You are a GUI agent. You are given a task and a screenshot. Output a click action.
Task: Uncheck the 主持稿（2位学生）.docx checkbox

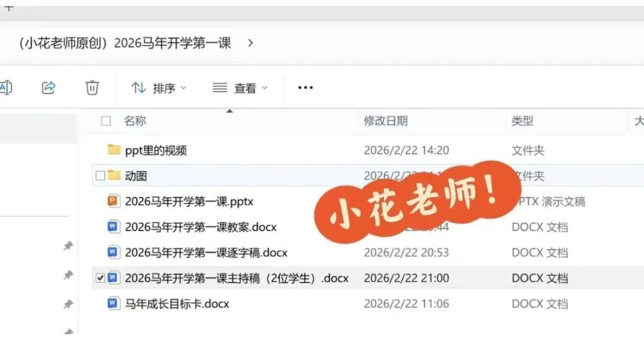(100, 278)
